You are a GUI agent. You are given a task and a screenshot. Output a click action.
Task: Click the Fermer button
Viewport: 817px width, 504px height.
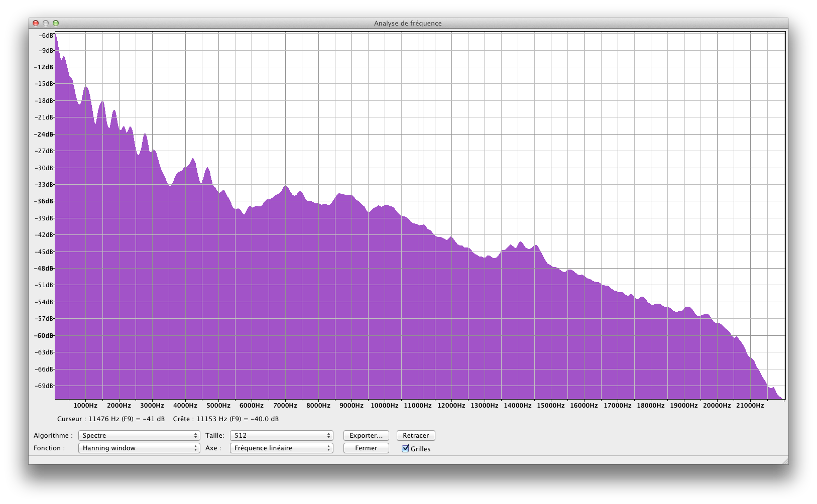pos(366,448)
